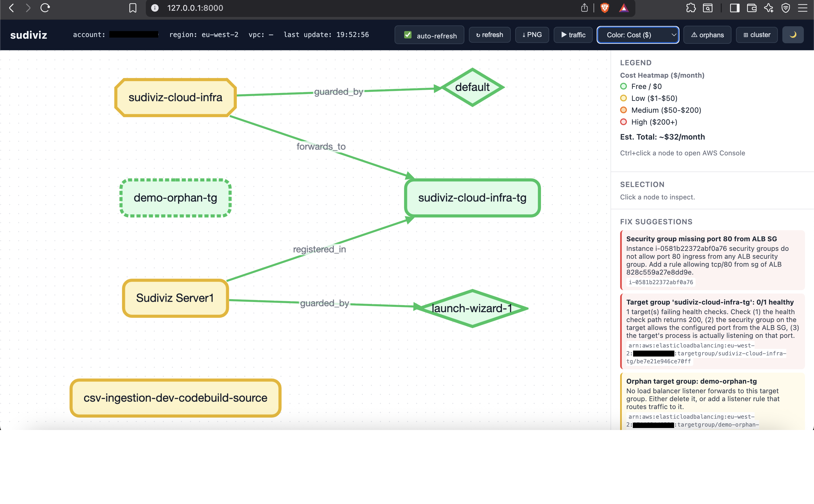Open the browser wallet icon
Image resolution: width=814 pixels, height=504 pixels.
(752, 8)
